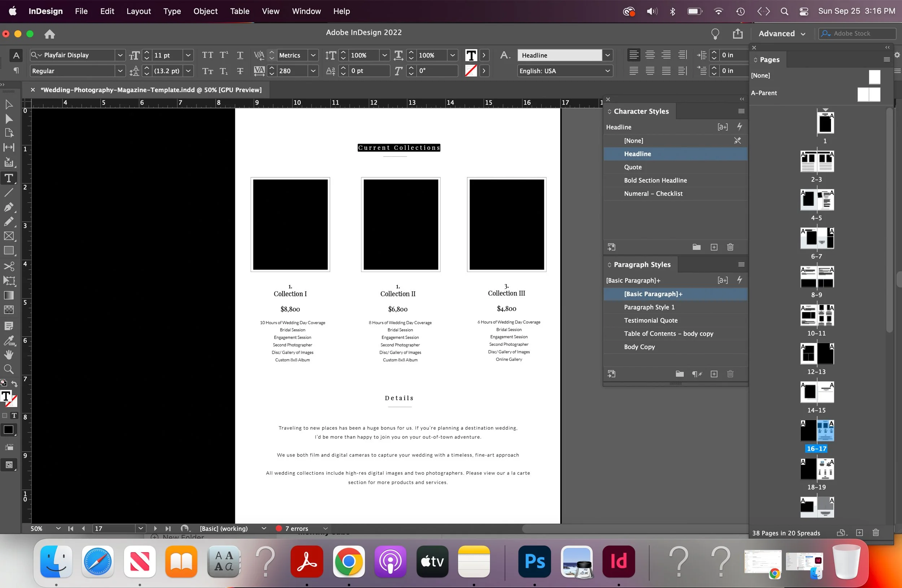Click Edit Page Size icon in Pages panel
The width and height of the screenshot is (902, 588).
click(x=842, y=533)
